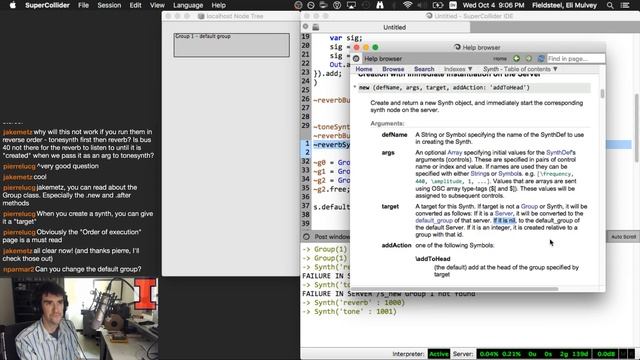Click the addAction argument label
This screenshot has width=640, height=360.
coord(396,245)
